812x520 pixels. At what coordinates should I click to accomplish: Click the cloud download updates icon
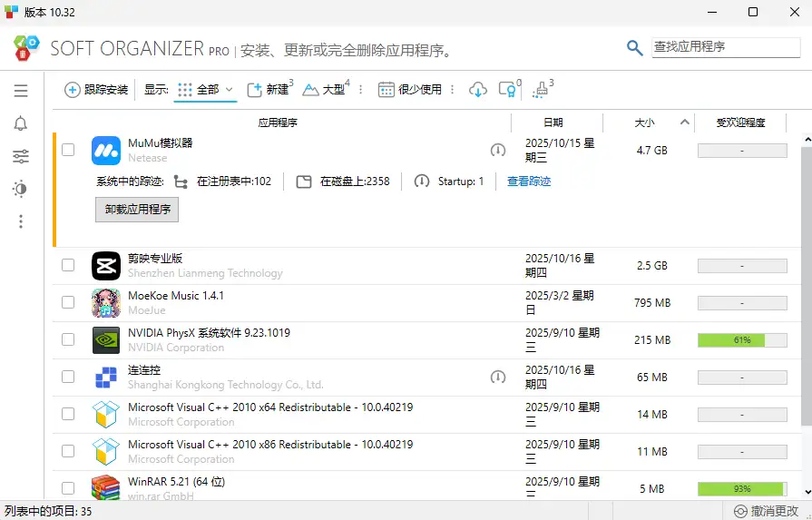477,90
